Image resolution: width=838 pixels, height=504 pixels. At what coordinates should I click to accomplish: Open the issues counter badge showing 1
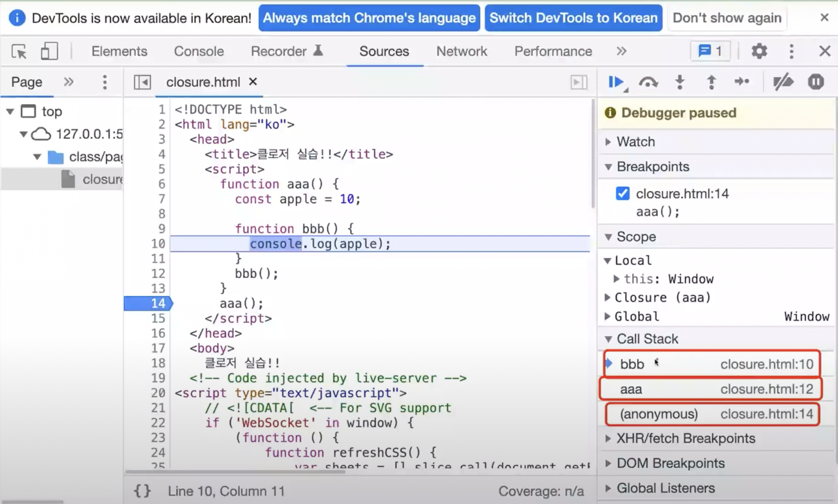(x=710, y=51)
